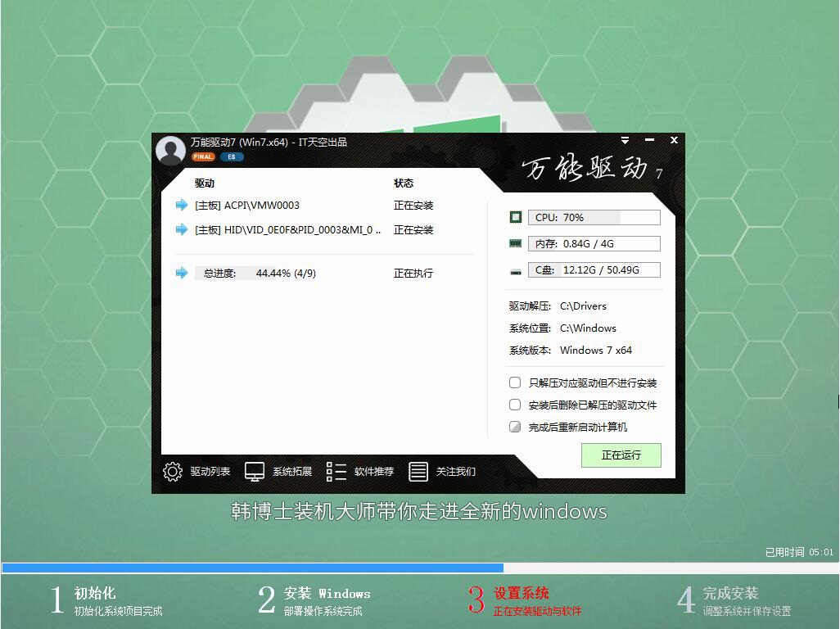Image resolution: width=840 pixels, height=629 pixels.
Task: Open 软件推荐 via the list icon
Action: click(336, 471)
